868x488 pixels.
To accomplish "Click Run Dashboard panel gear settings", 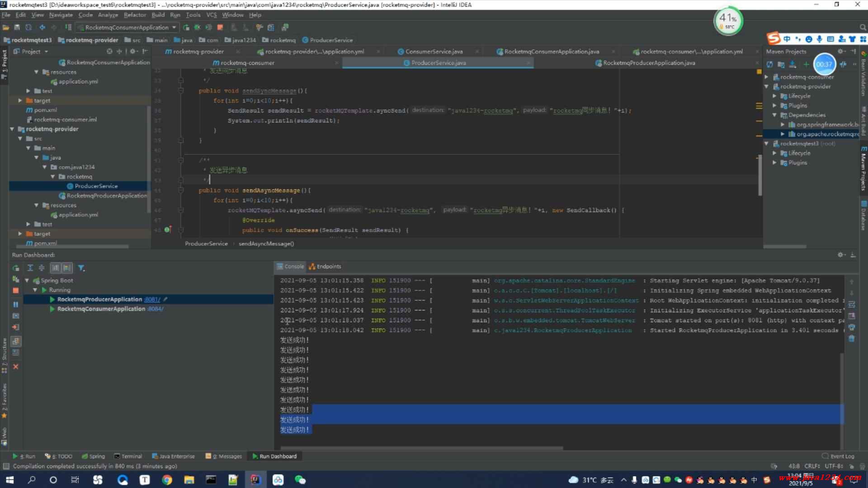I will point(841,255).
